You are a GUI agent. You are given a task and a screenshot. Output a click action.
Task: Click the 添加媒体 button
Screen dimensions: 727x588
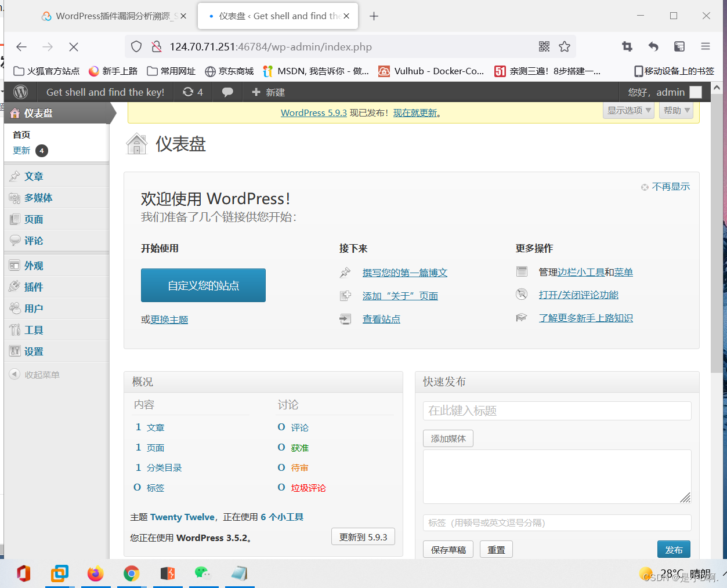pos(448,438)
